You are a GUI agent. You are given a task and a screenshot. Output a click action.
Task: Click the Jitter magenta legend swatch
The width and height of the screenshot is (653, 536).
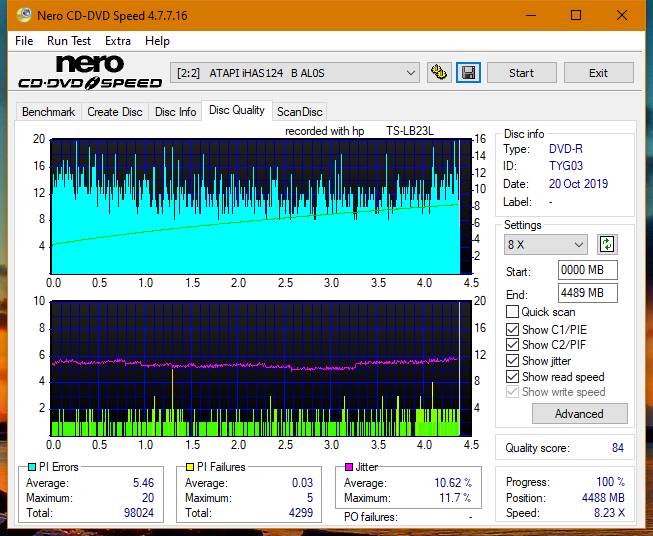[349, 467]
